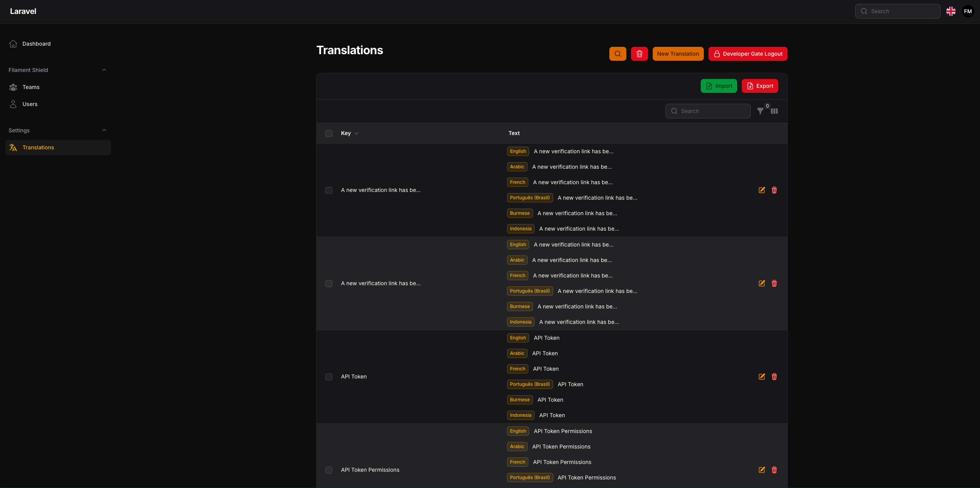Viewport: 980px width, 488px height.
Task: Check the API Token row checkbox
Action: (x=329, y=377)
